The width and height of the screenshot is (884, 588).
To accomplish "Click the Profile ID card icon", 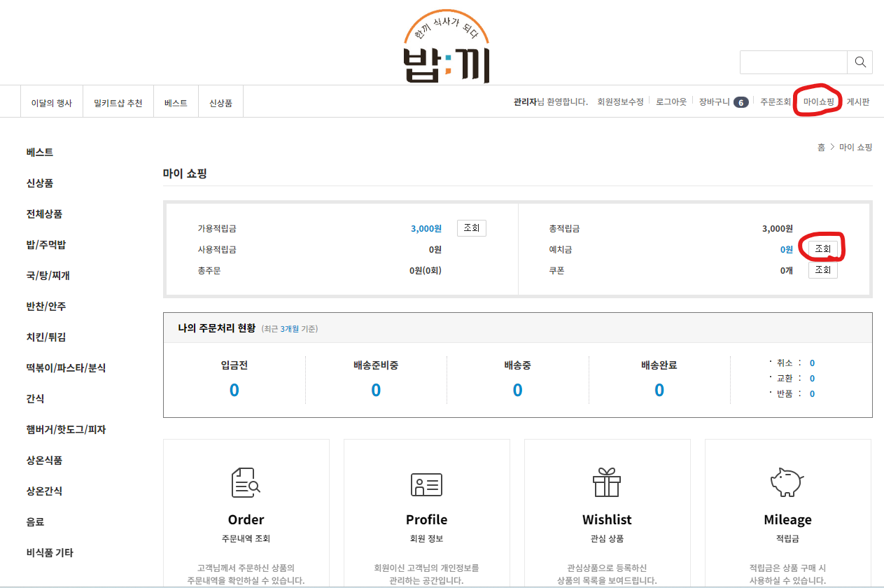I will (x=427, y=484).
